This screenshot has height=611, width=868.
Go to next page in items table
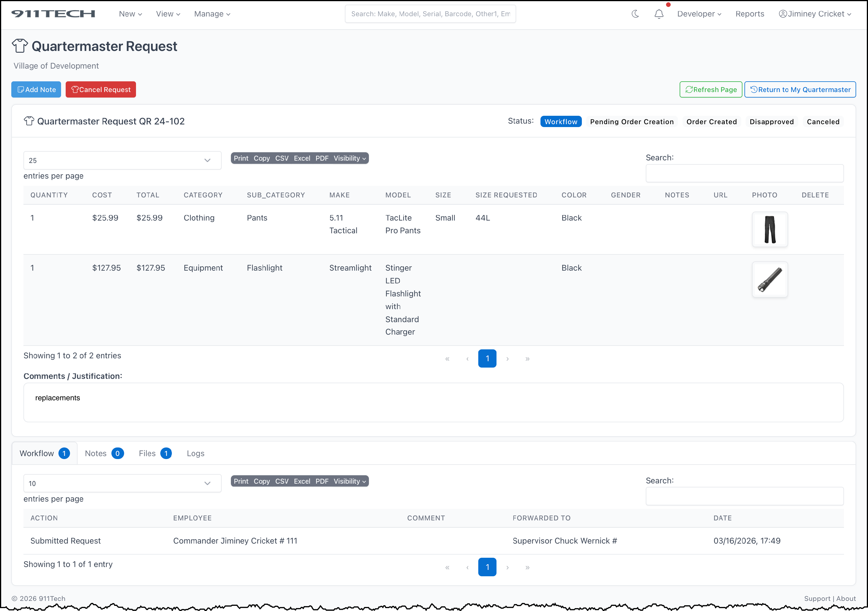507,358
